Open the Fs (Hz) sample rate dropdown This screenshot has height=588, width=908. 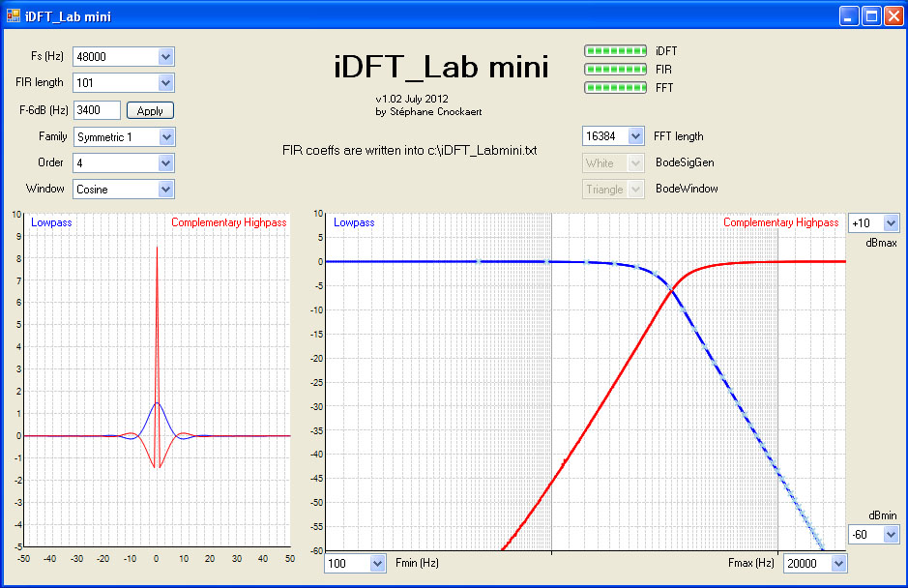click(165, 57)
